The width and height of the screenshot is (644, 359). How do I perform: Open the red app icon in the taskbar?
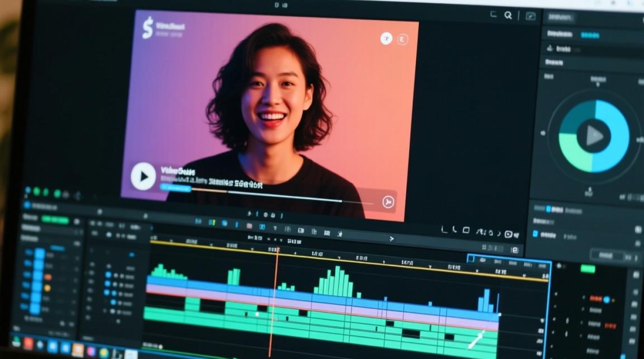[x=28, y=343]
